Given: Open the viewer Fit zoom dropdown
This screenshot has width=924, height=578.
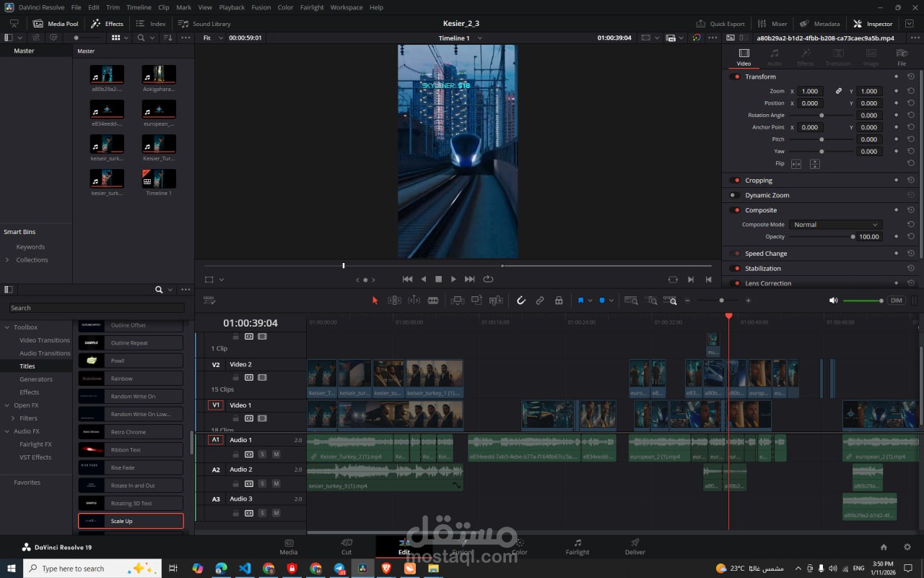Looking at the screenshot, I should click(212, 38).
